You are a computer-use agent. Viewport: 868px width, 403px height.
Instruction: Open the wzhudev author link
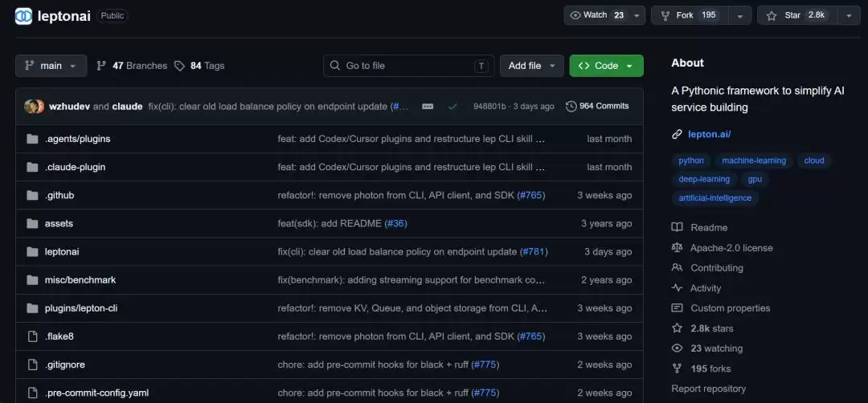[69, 106]
